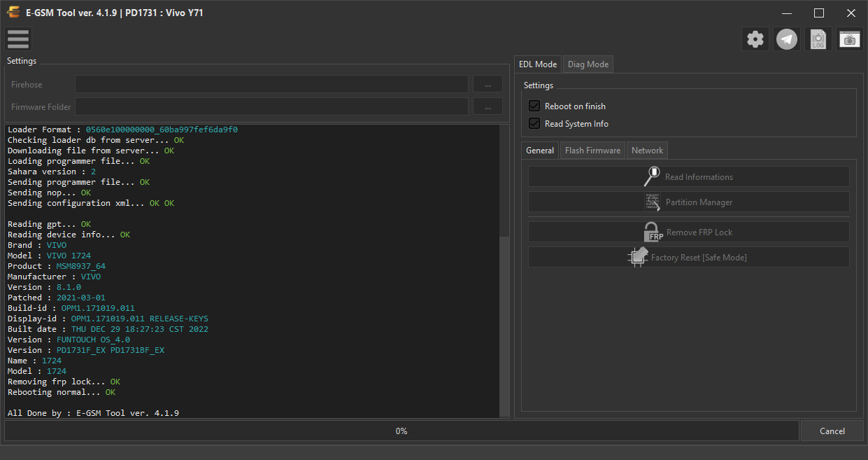Click 'Version : PD1731F_EX PD1731BF_EX' line
The height and width of the screenshot is (460, 868).
[86, 350]
